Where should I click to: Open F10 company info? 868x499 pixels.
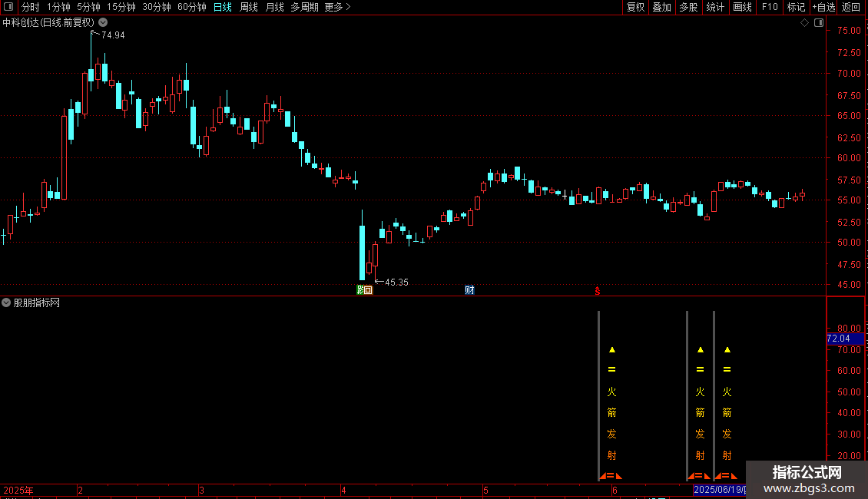click(770, 7)
